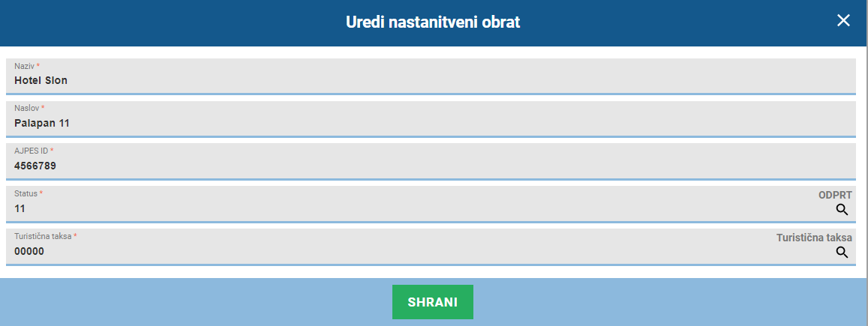Viewport: 868px width, 326px height.
Task: Click the small Naziv field label
Action: 24,66
